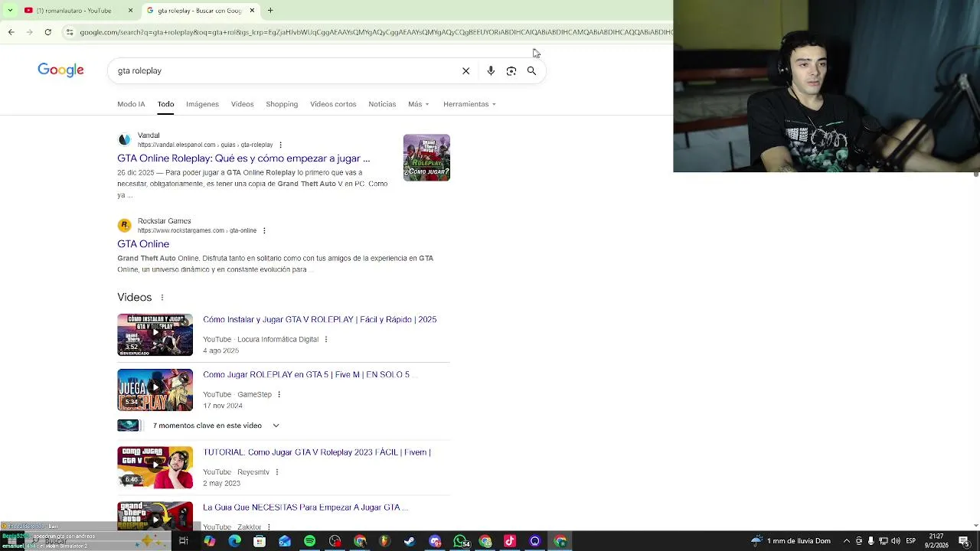The image size is (980, 551).
Task: Open the Google logo homepage link
Action: [60, 70]
